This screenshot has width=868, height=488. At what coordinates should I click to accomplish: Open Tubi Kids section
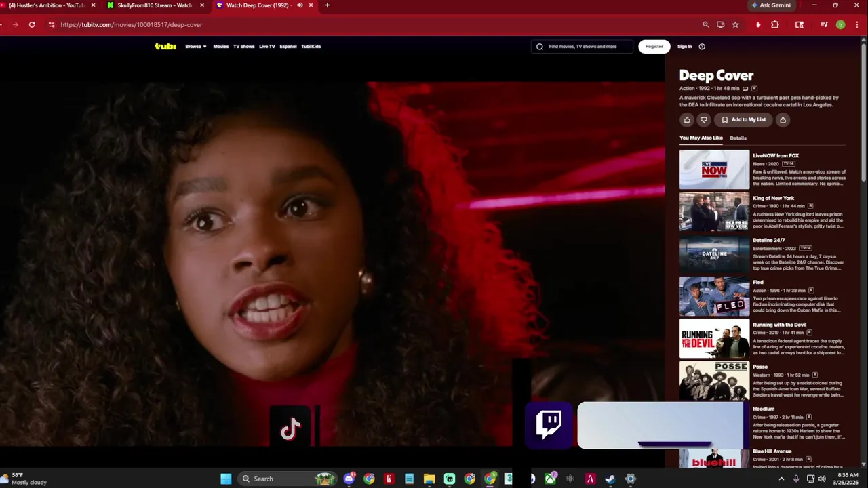pyautogui.click(x=311, y=47)
